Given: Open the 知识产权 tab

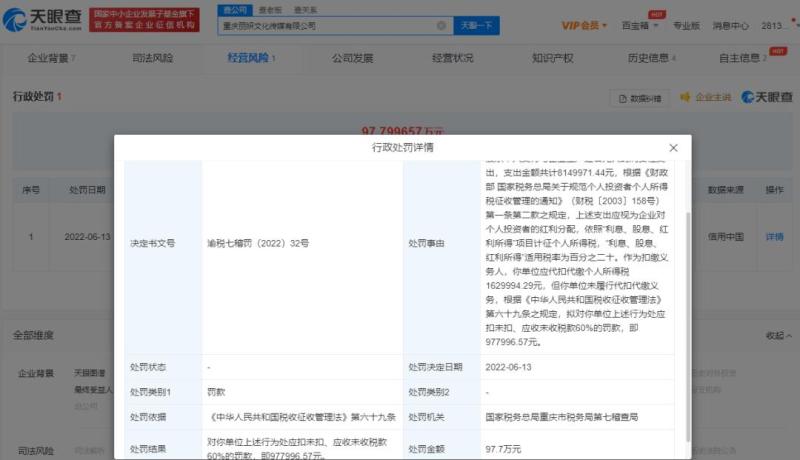Looking at the screenshot, I should tap(552, 58).
